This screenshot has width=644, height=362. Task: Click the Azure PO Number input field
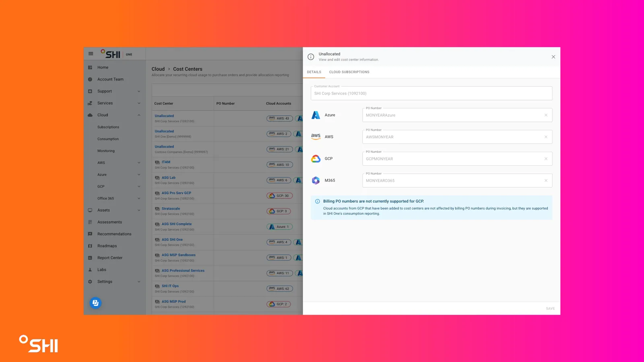point(457,115)
